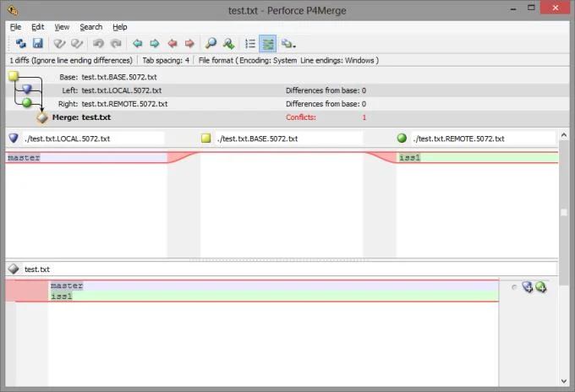This screenshot has width=575, height=392.
Task: Save the merge with the floppy disk icon
Action: 38,44
